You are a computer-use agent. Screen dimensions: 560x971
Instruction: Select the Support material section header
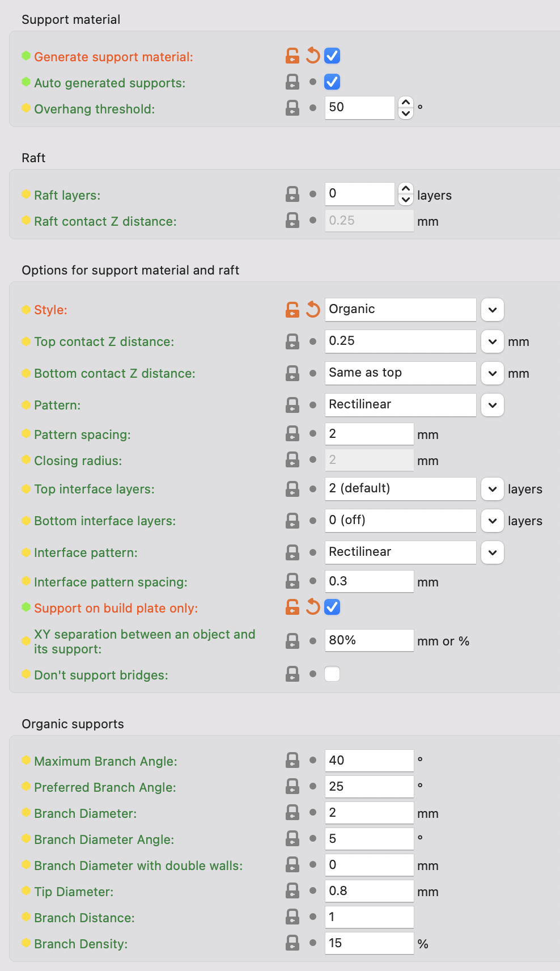click(71, 19)
